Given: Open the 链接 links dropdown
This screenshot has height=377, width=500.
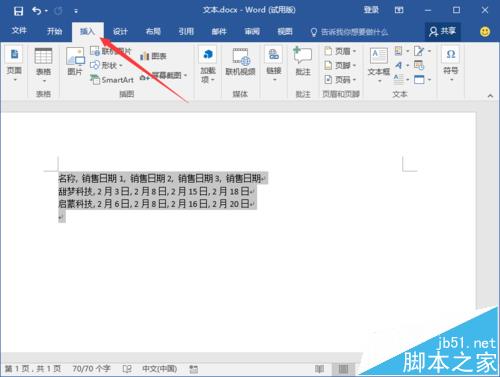Looking at the screenshot, I should [274, 65].
